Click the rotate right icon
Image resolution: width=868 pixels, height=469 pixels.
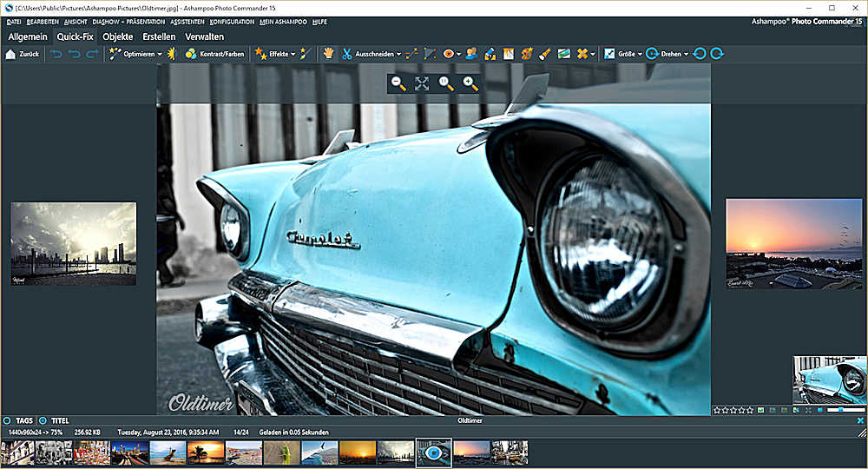[x=717, y=54]
